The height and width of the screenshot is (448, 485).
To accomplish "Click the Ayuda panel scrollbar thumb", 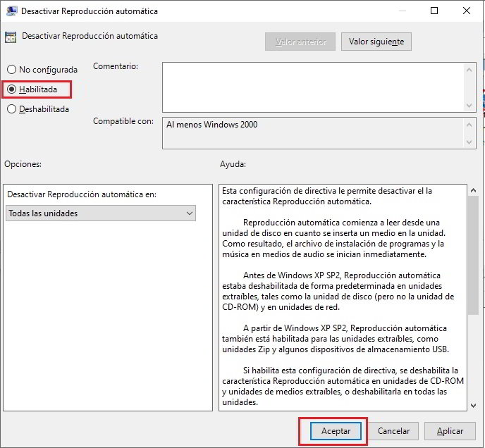I will click(473, 254).
